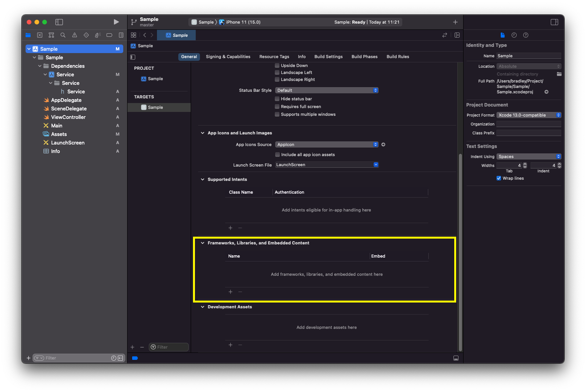Open the Source Control navigator
This screenshot has height=392, width=586.
point(40,35)
